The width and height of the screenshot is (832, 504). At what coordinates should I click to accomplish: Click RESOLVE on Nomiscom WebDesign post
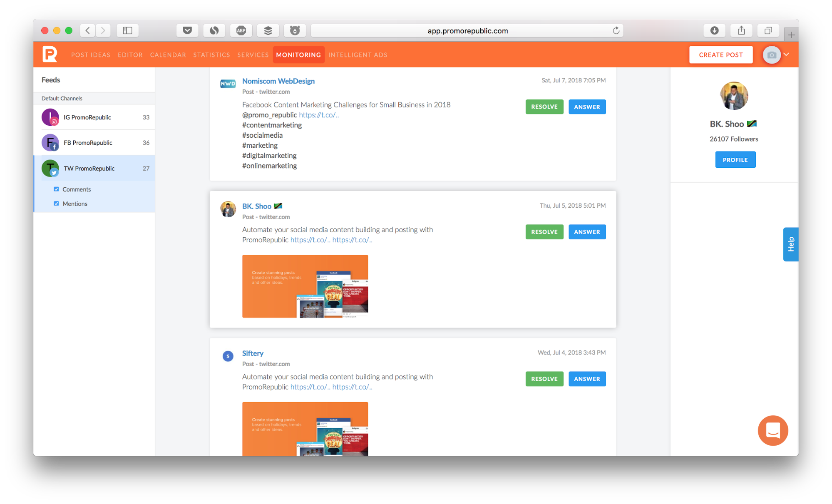point(543,107)
